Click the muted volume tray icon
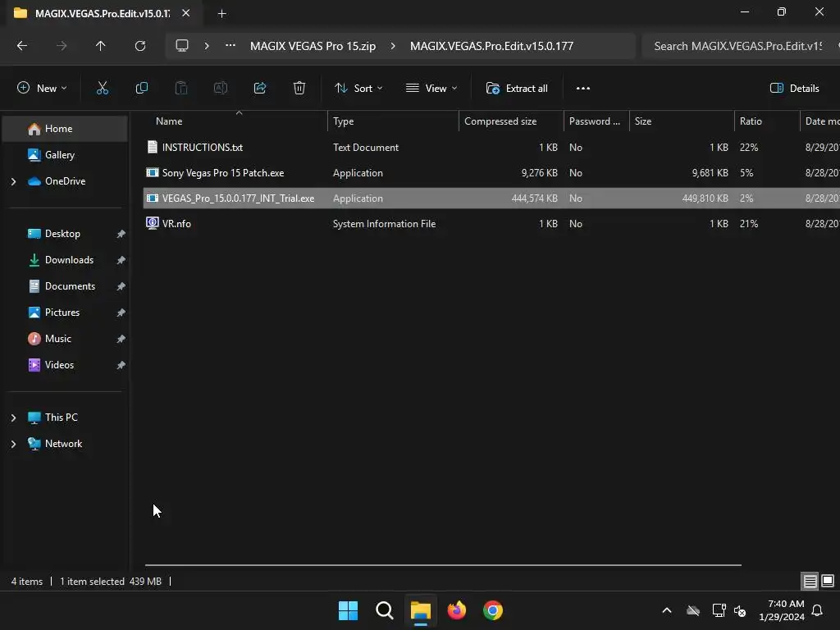 pos(740,610)
